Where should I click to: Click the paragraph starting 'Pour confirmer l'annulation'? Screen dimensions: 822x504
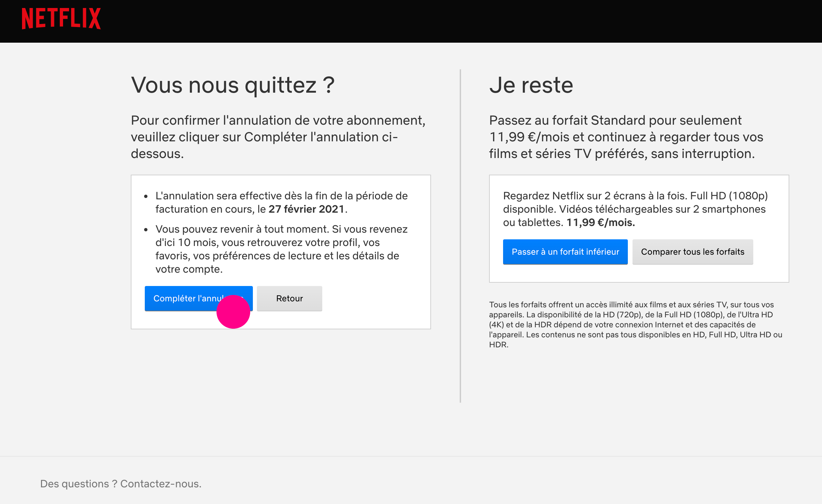(278, 137)
